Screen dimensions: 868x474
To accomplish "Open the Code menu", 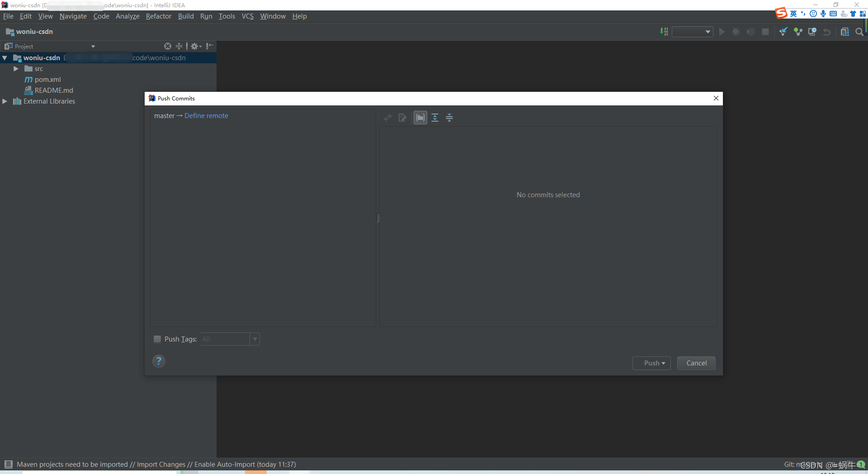I will point(101,16).
